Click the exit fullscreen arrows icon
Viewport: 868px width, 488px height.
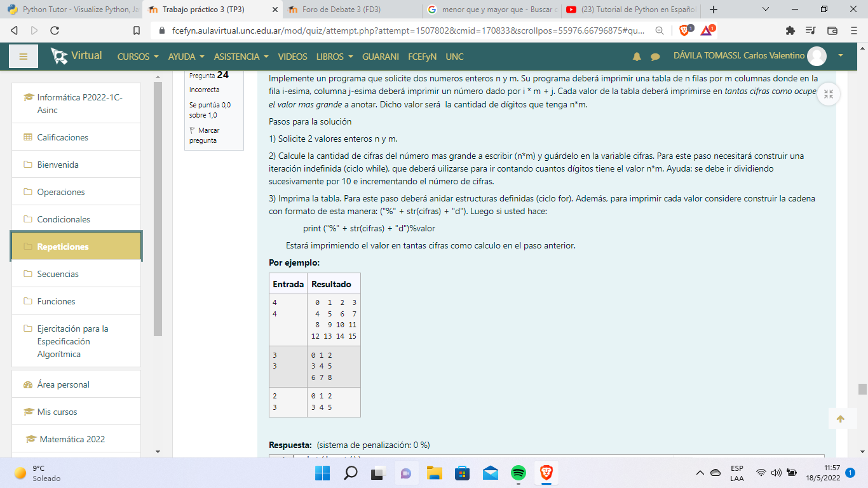pyautogui.click(x=828, y=95)
